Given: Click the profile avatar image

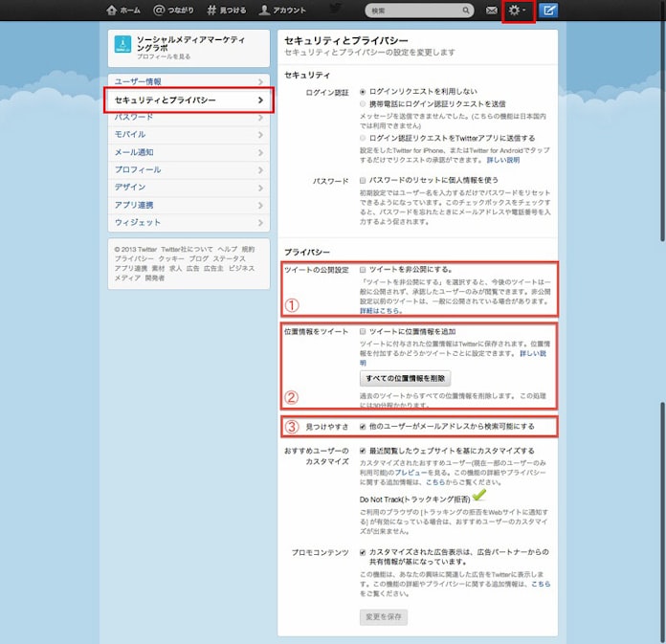Looking at the screenshot, I should coord(123,44).
